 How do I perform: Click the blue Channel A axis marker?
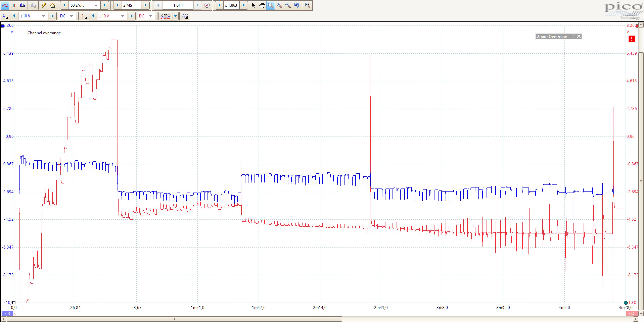coord(2,26)
